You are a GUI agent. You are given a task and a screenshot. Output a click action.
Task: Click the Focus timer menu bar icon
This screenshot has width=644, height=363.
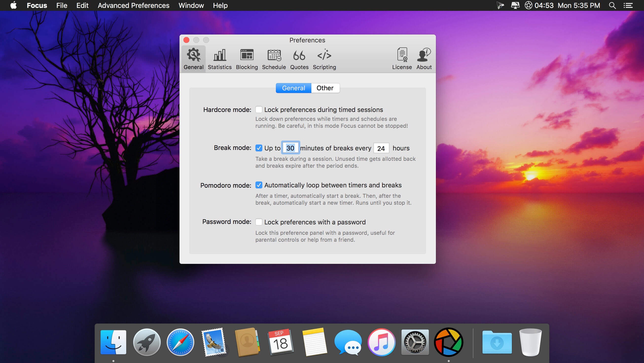tap(528, 5)
